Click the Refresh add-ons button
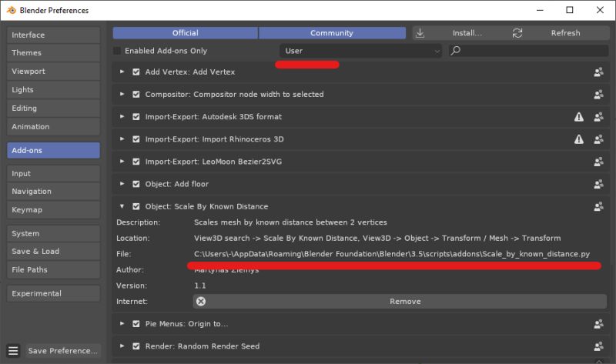The height and width of the screenshot is (364, 616). [x=558, y=33]
